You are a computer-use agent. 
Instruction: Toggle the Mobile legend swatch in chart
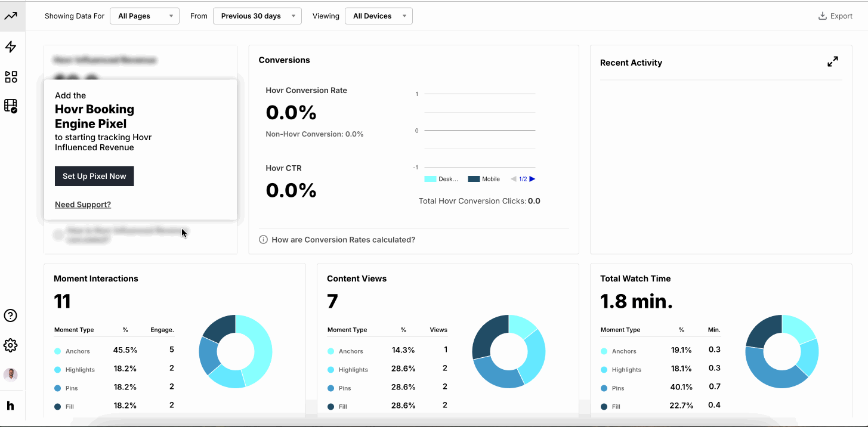474,179
